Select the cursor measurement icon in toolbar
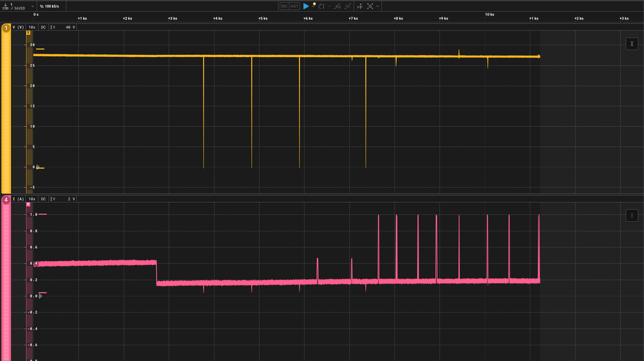 [x=361, y=6]
